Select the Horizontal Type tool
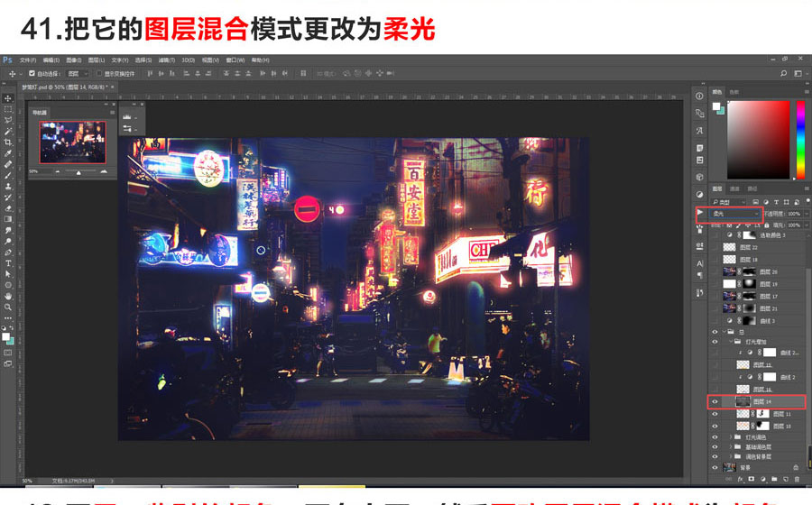This screenshot has height=505, width=812. [x=8, y=263]
